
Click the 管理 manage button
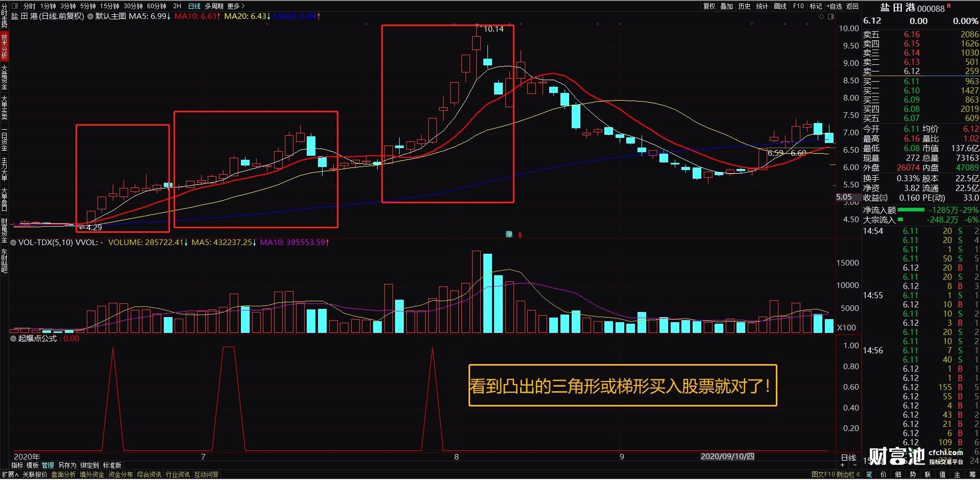point(48,465)
